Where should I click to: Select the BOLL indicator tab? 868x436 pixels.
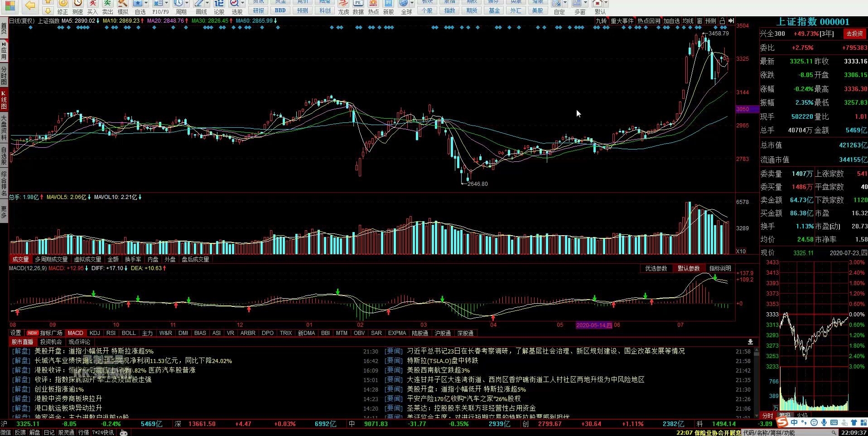pos(129,333)
